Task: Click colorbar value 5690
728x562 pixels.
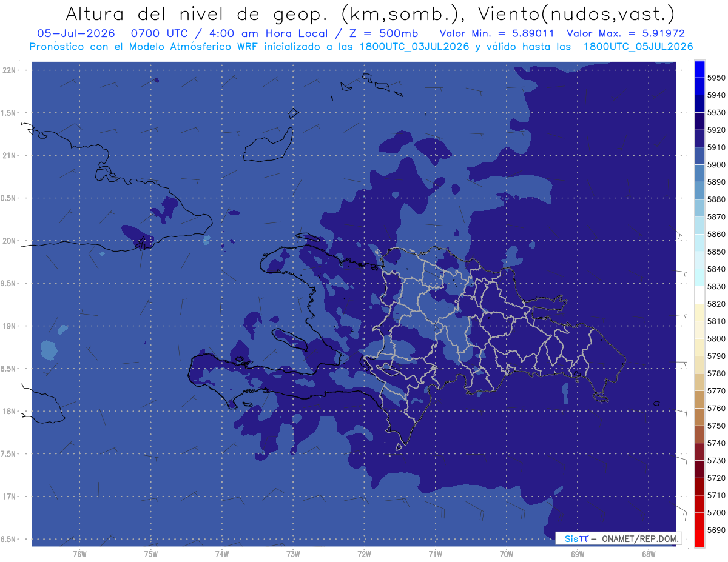Action: click(x=716, y=530)
